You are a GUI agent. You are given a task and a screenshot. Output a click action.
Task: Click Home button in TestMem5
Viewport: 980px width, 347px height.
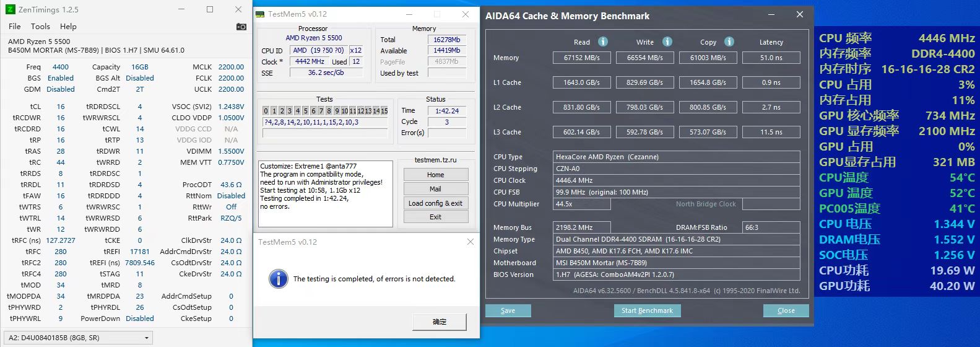pyautogui.click(x=436, y=175)
